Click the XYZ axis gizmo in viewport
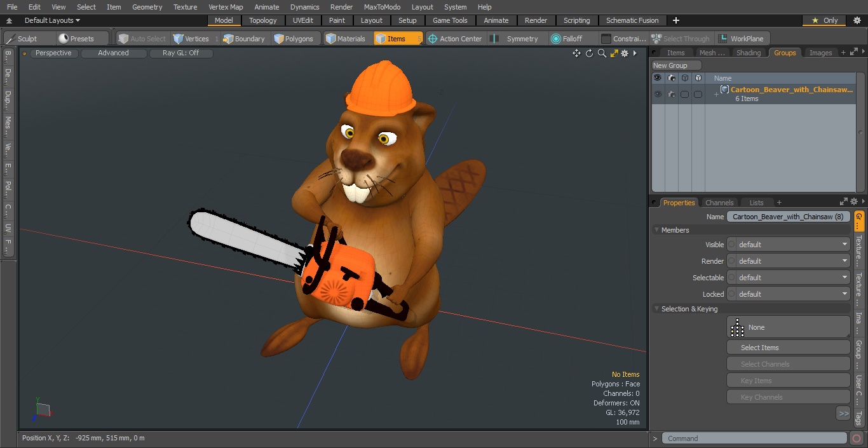868x448 pixels. (x=41, y=409)
